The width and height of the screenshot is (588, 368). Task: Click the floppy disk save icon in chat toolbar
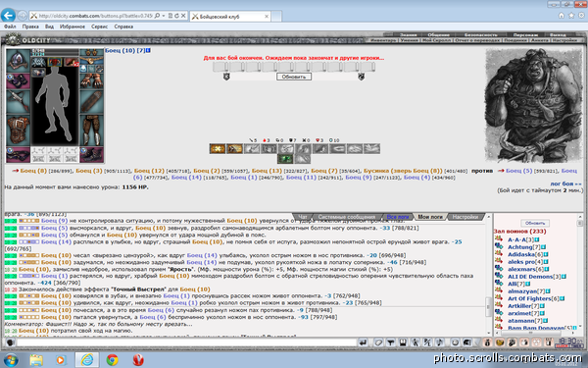pyautogui.click(x=403, y=342)
